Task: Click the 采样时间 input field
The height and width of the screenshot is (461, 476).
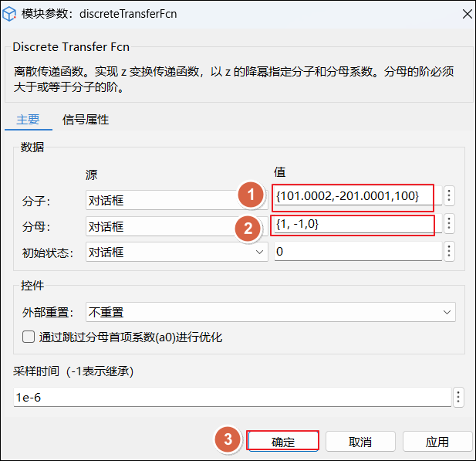Action: click(231, 398)
